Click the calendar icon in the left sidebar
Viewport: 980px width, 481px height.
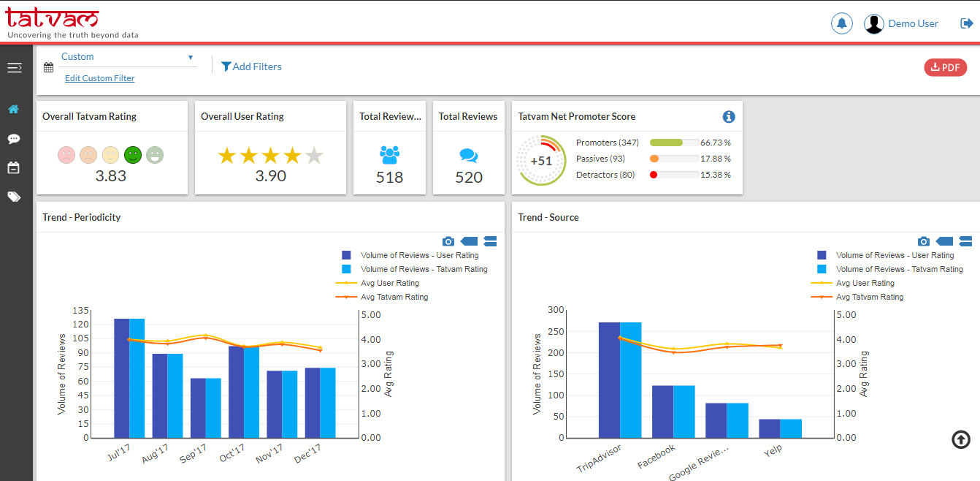tap(14, 167)
